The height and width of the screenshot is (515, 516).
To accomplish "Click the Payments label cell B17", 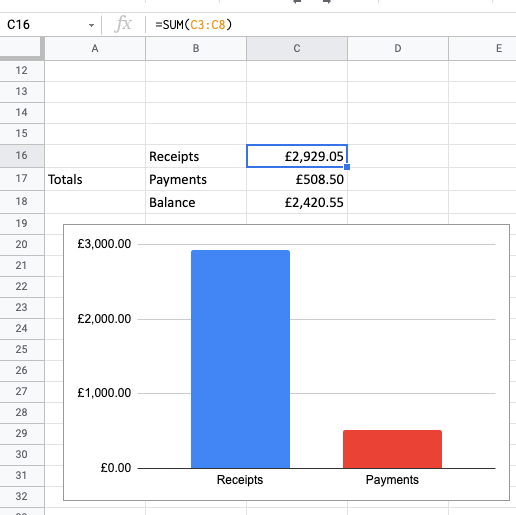I will pyautogui.click(x=196, y=179).
